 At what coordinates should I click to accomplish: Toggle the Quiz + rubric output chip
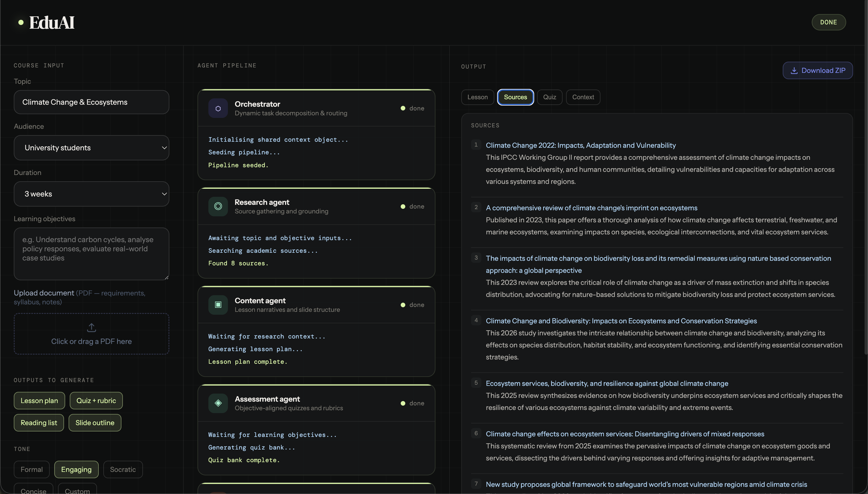96,401
